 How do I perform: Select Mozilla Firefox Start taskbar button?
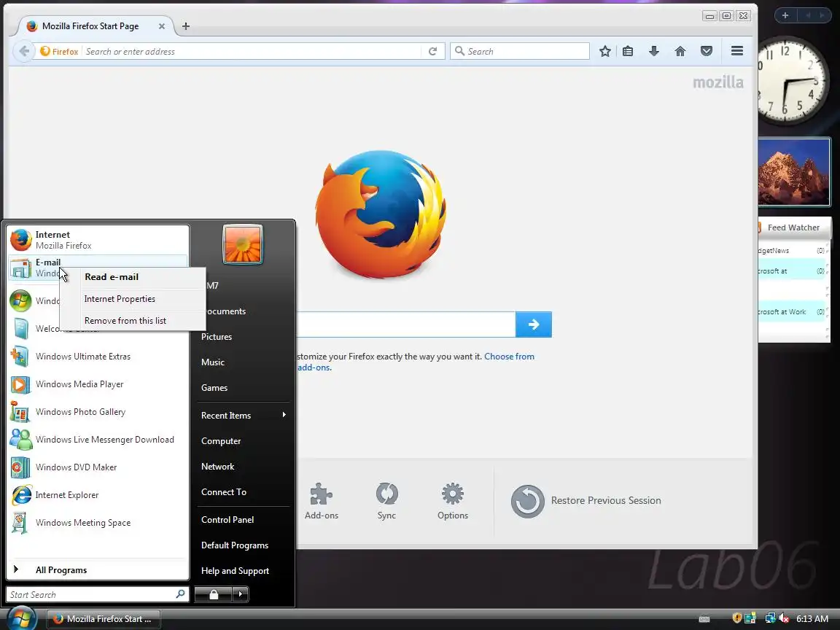103,619
